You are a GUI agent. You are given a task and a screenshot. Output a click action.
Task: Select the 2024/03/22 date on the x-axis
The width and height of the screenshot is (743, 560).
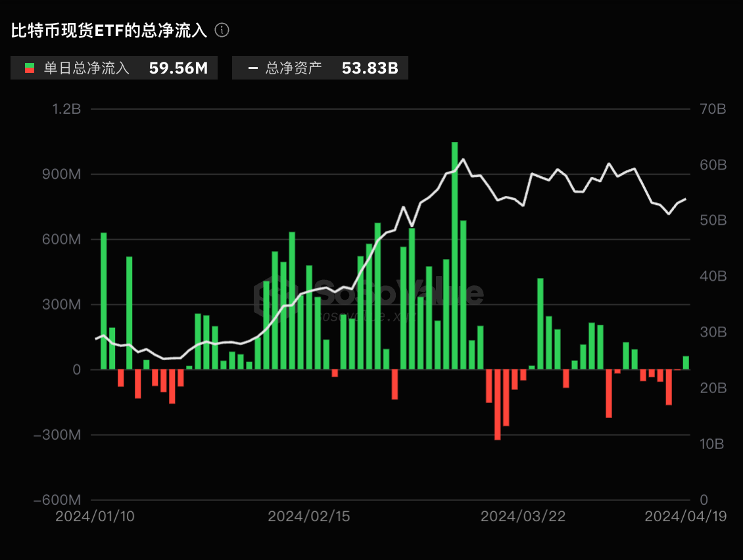click(523, 517)
